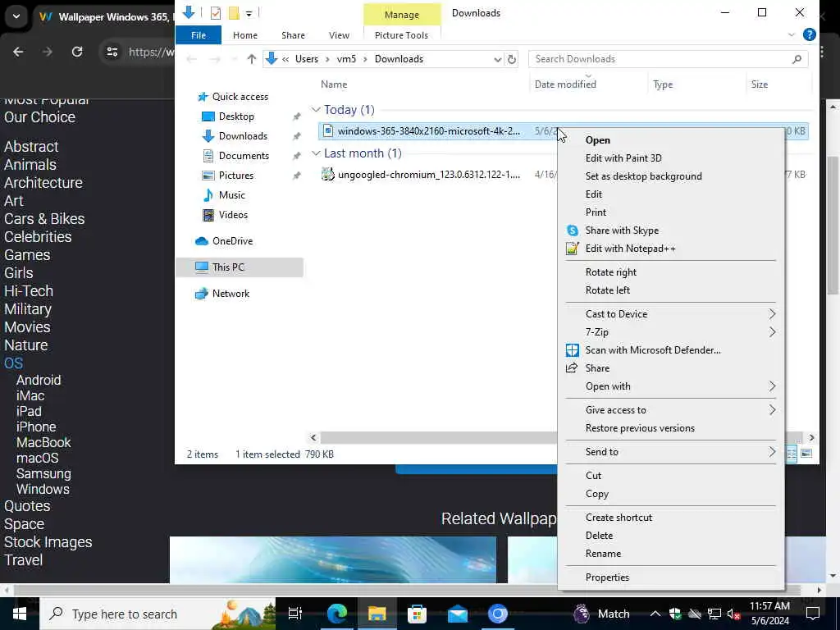Click New folder icon in quick access toolbar
840x630 pixels.
pos(234,13)
